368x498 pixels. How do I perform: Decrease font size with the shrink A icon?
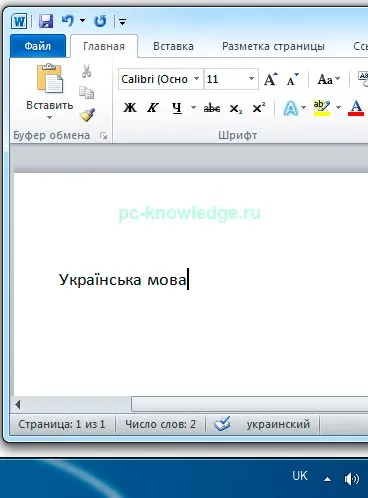[293, 79]
